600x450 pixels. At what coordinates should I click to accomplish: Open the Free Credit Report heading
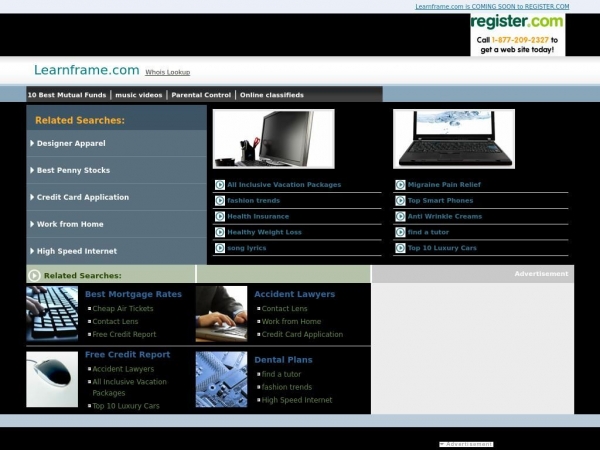coord(127,355)
